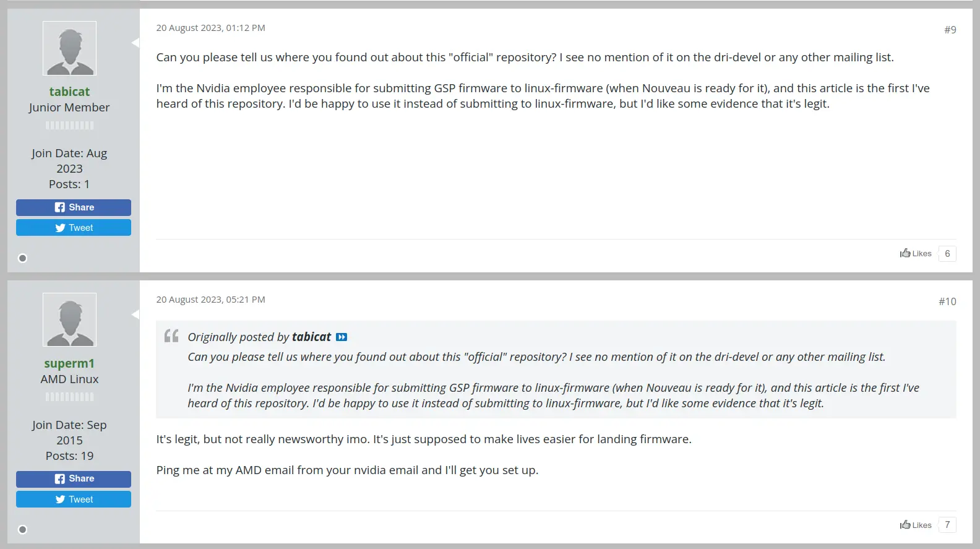Open permalink #9 of tabicat's post
Screen dimensions: 980x549
pyautogui.click(x=950, y=30)
